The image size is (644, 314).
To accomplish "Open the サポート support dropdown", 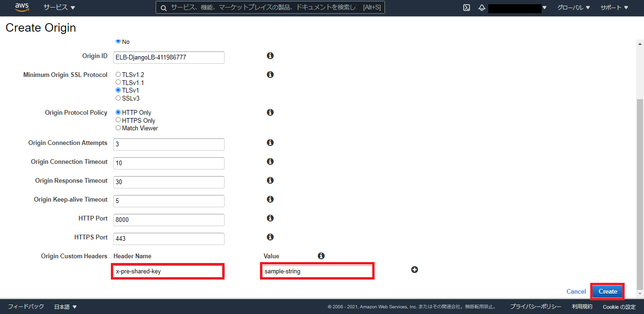I will pos(614,8).
